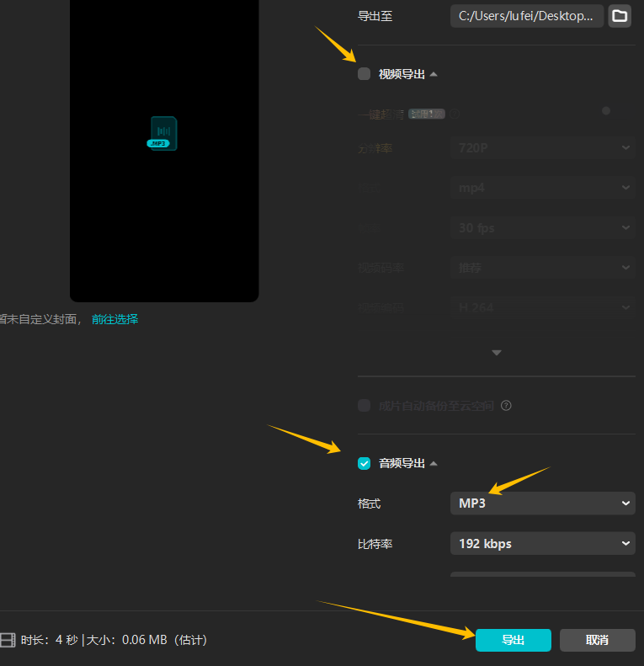Click the 取消 cancel button

[597, 640]
